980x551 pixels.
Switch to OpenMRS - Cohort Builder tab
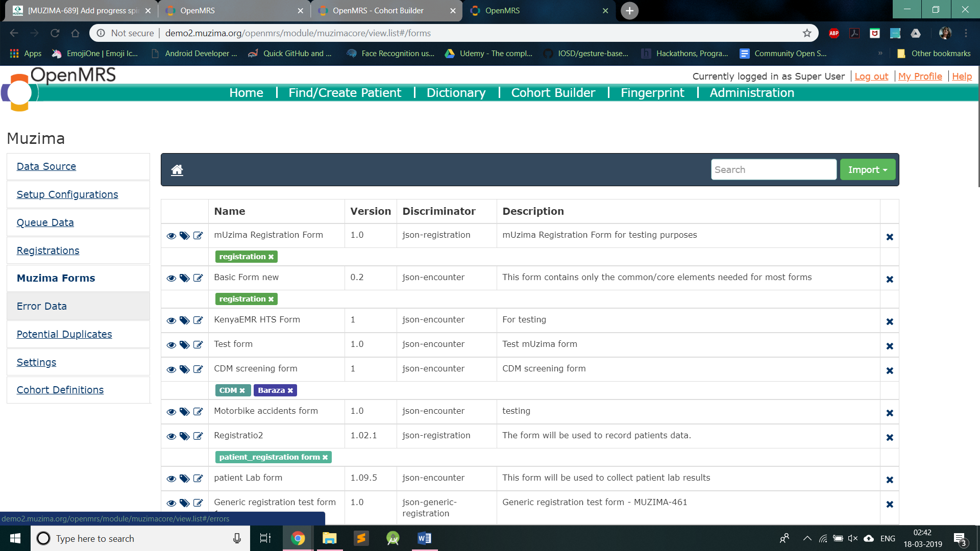pyautogui.click(x=386, y=11)
